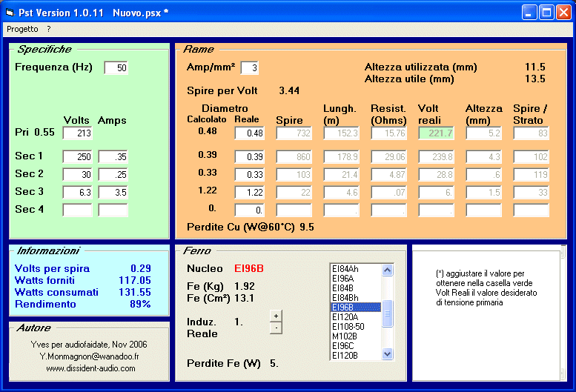The image size is (576, 392).
Task: Open the ? help menu
Action: pos(48,29)
